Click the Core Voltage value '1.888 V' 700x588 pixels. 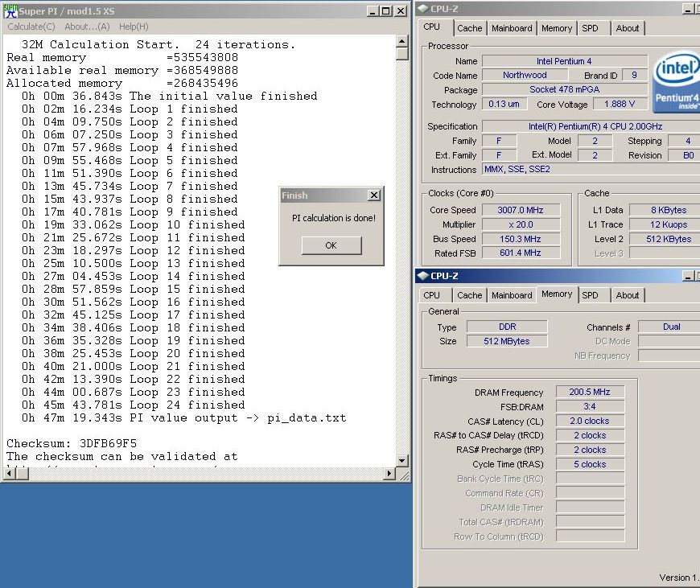[x=620, y=104]
